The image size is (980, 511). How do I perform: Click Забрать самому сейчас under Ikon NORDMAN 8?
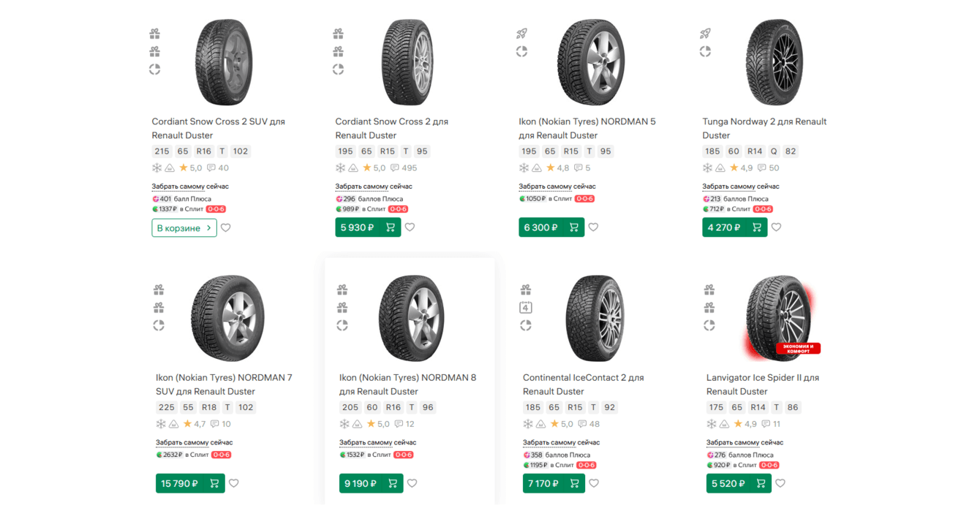click(x=377, y=442)
